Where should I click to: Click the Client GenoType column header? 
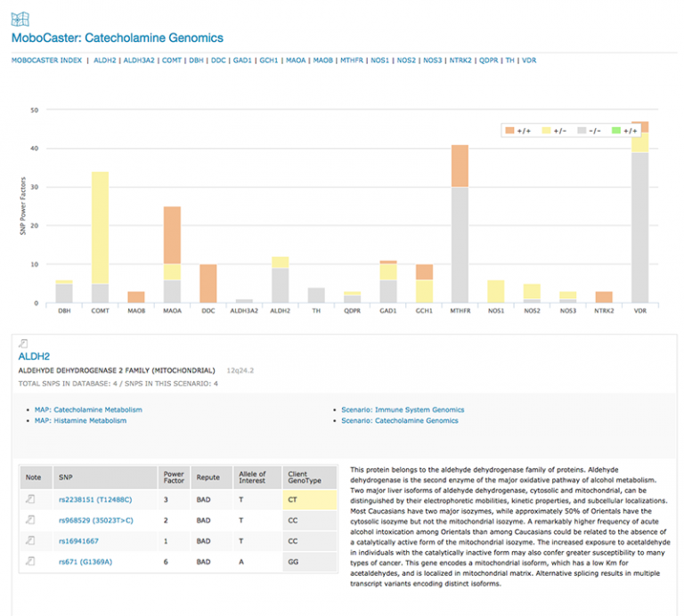click(x=310, y=477)
